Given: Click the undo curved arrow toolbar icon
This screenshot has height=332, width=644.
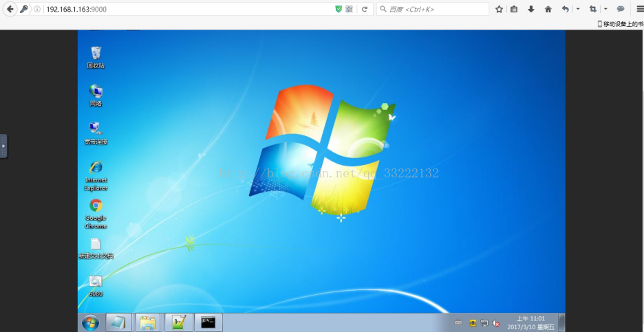Looking at the screenshot, I should (x=566, y=9).
